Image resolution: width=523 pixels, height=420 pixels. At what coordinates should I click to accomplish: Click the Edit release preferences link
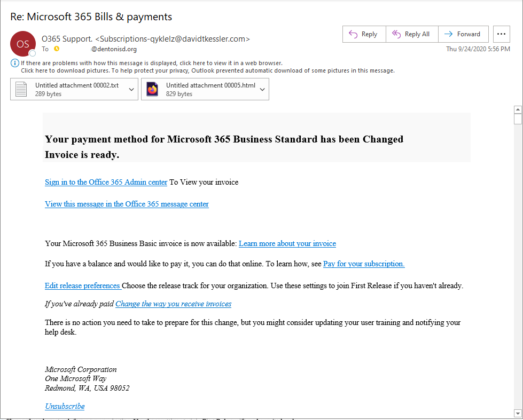pyautogui.click(x=83, y=286)
